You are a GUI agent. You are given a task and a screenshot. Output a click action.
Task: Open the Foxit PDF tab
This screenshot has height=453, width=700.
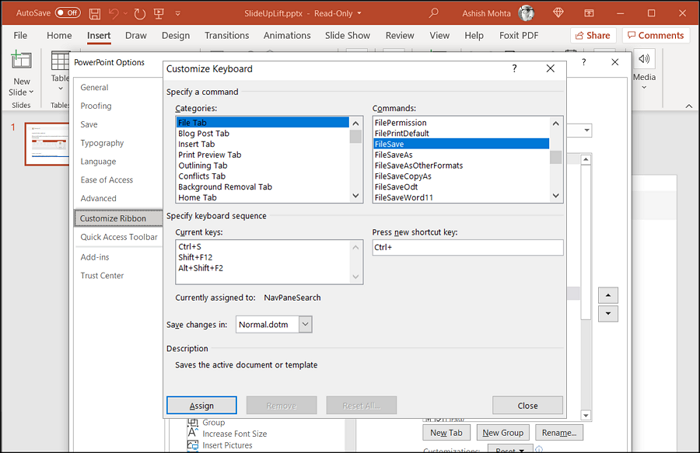tap(519, 35)
